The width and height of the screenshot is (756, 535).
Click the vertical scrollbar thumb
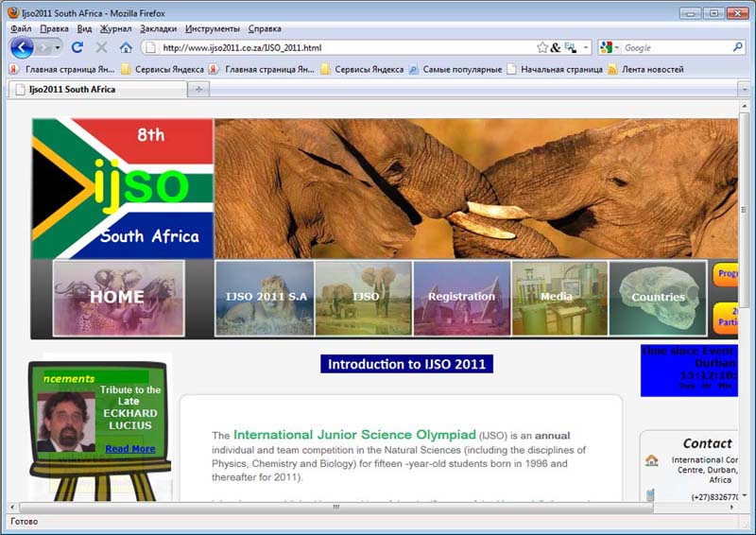click(745, 210)
